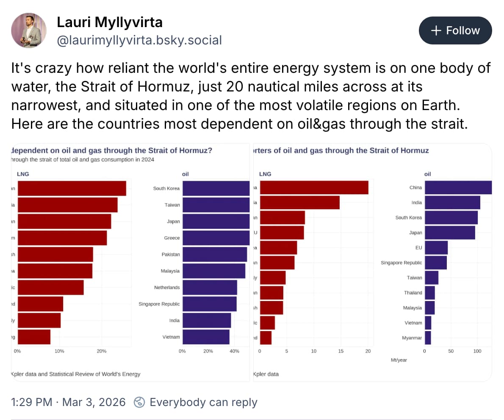The width and height of the screenshot is (504, 420).
Task: Click the globe icon next to the reply settings
Action: click(x=140, y=402)
